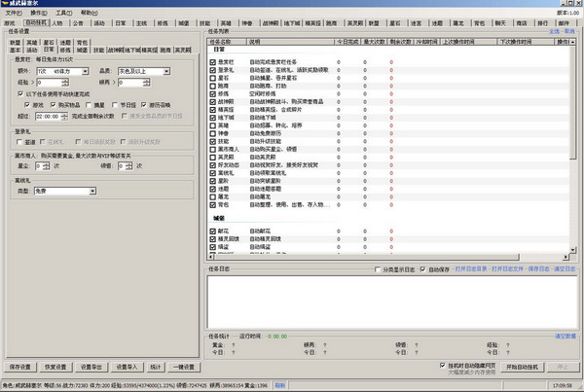Click the horizontal scroll left arrow of task list
The image size is (584, 392).
tap(211, 257)
